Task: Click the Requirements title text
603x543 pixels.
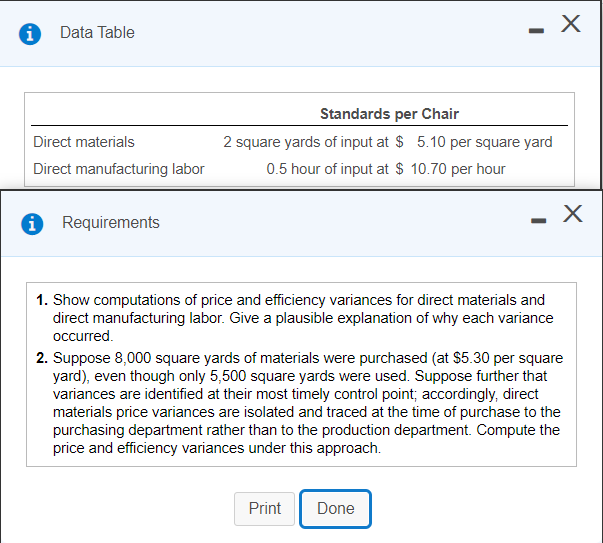Action: pyautogui.click(x=111, y=222)
